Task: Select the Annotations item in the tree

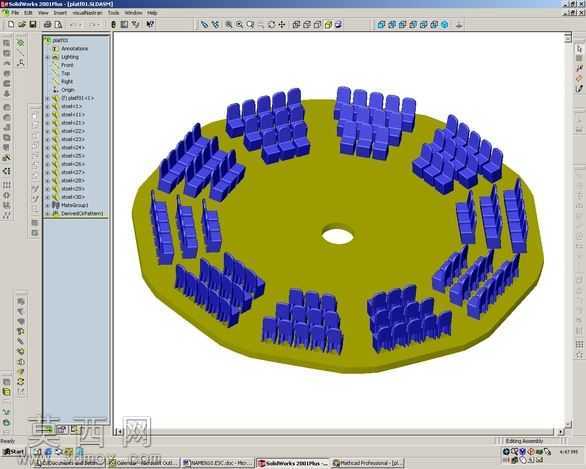Action: click(x=74, y=49)
